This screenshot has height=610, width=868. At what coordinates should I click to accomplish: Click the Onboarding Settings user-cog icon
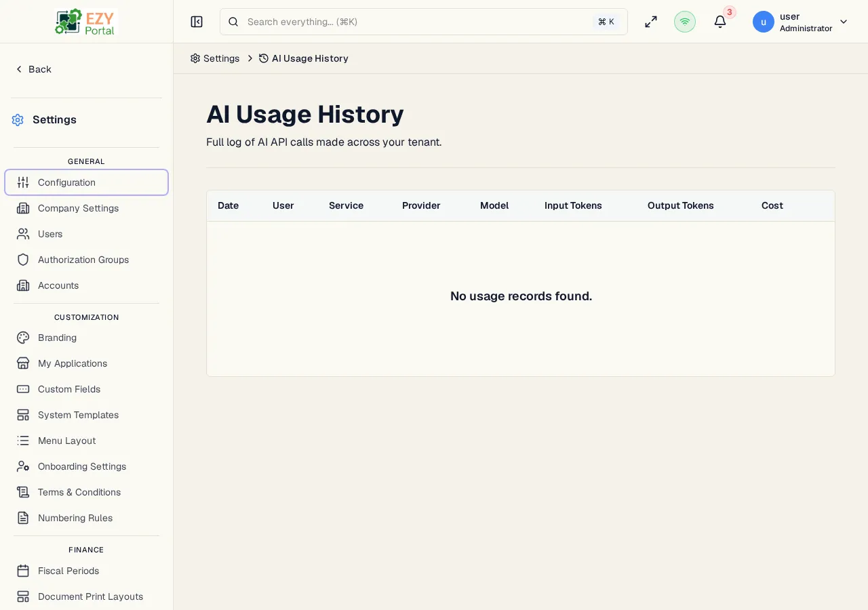coord(23,466)
